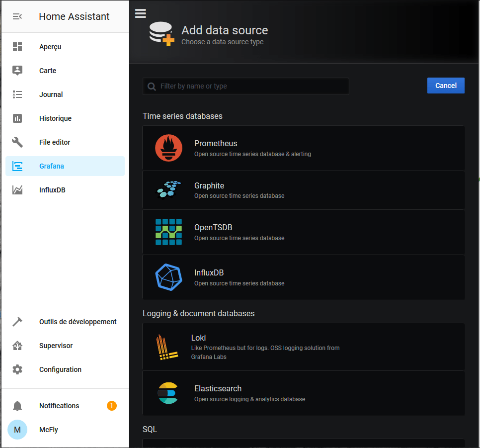Open Outils de développement
Viewport: 480px width, 448px height.
(x=78, y=322)
